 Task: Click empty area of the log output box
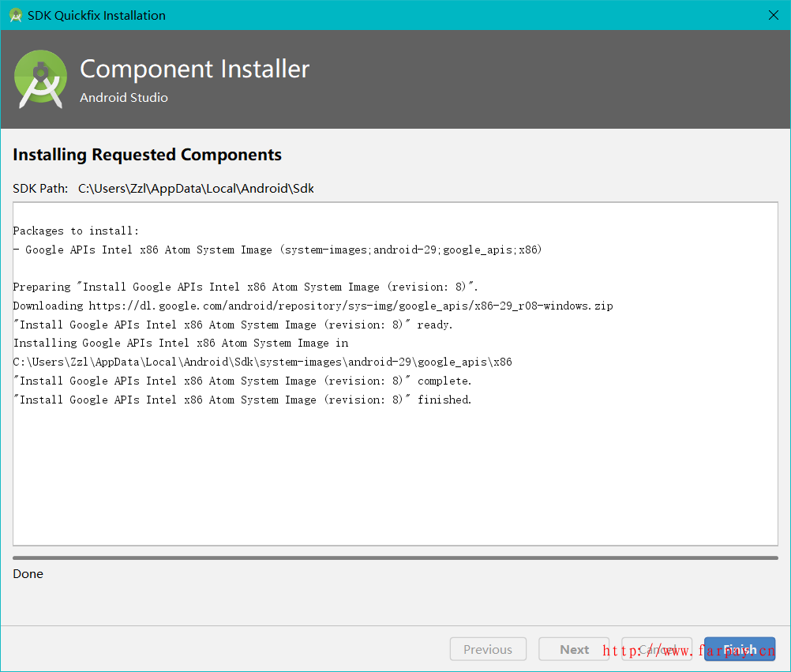point(395,482)
